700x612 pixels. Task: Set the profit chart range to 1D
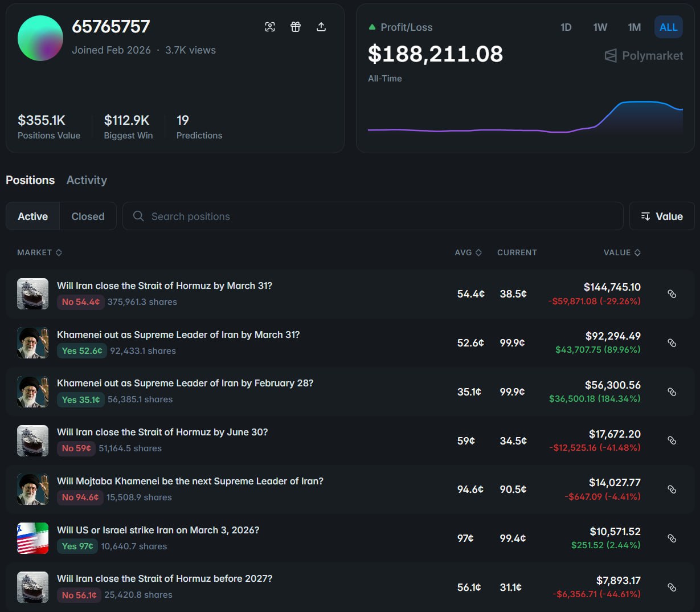[566, 27]
